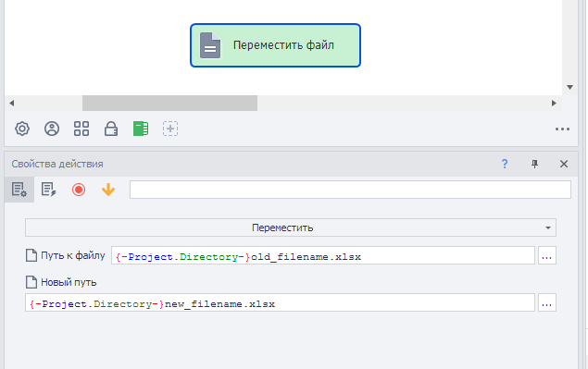588x369 pixels.
Task: Browse for new path with ellipsis button
Action: (547, 302)
